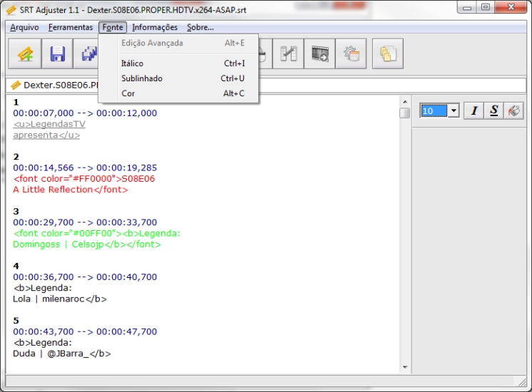Choose Sublinhado from the Fonte menu
Image resolution: width=532 pixels, height=392 pixels.
178,78
